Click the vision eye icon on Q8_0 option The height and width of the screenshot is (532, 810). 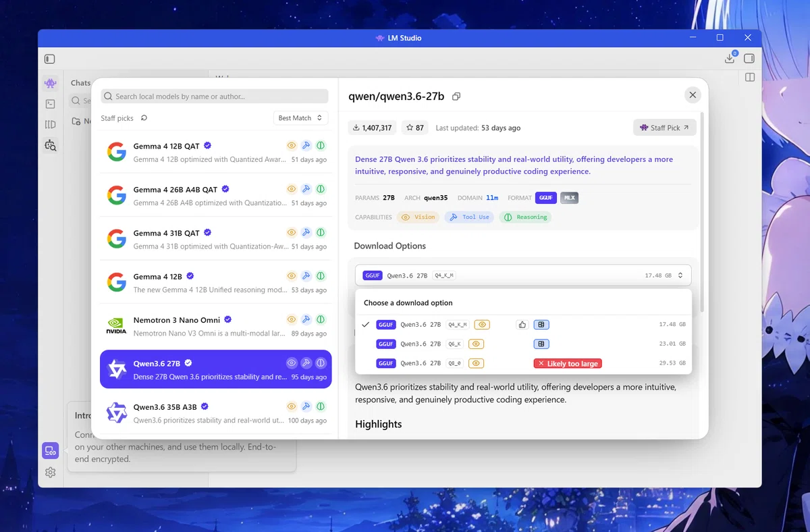(476, 363)
